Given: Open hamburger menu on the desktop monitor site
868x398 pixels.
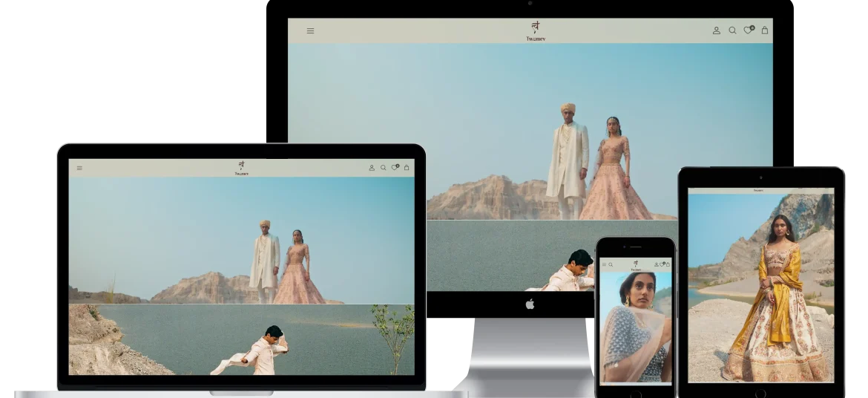Looking at the screenshot, I should [310, 30].
